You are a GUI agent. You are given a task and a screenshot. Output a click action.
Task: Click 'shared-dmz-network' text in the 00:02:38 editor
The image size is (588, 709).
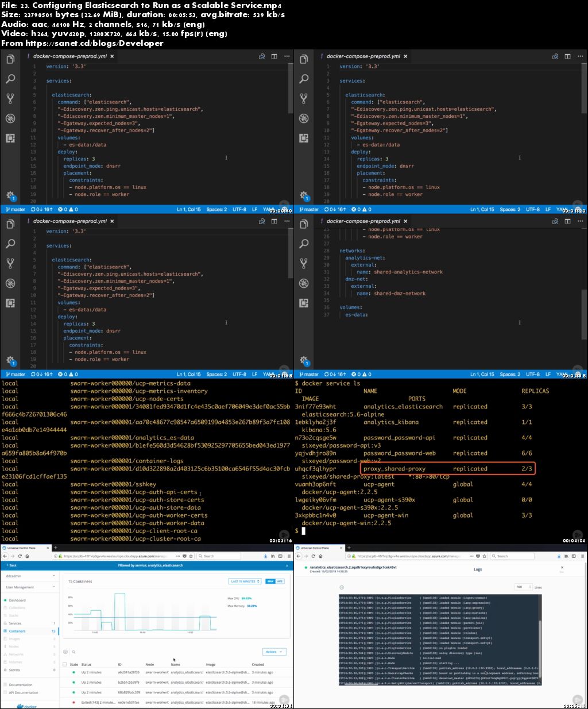pyautogui.click(x=400, y=294)
